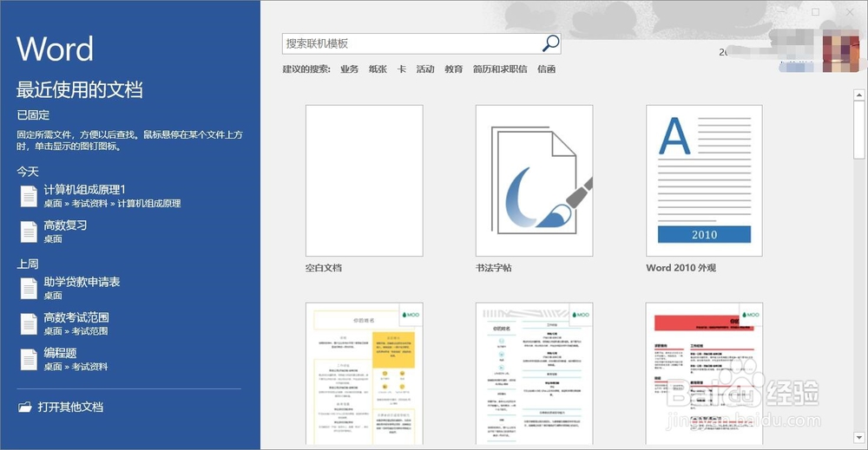Click the open folder icon

25,408
